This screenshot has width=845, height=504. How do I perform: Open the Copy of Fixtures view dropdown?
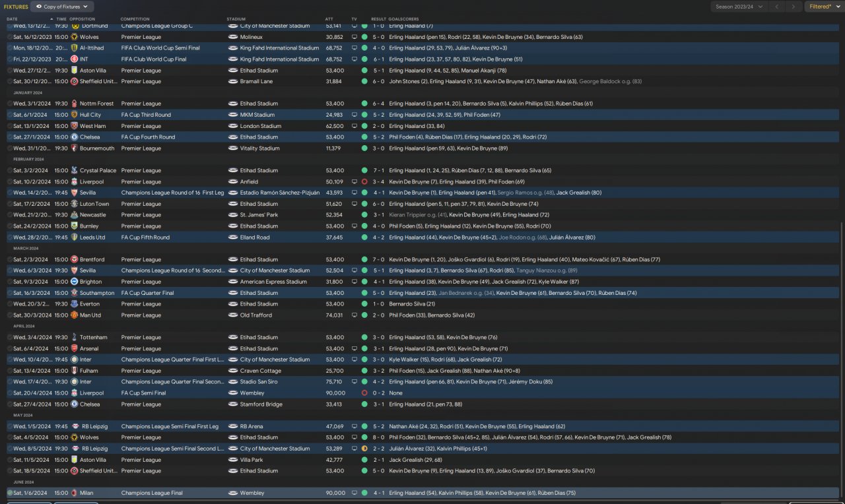pyautogui.click(x=62, y=7)
